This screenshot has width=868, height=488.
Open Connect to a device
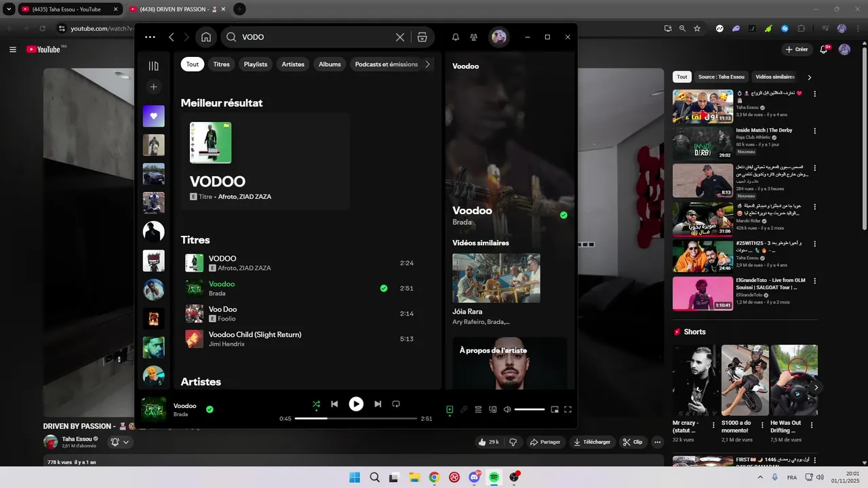pyautogui.click(x=493, y=409)
